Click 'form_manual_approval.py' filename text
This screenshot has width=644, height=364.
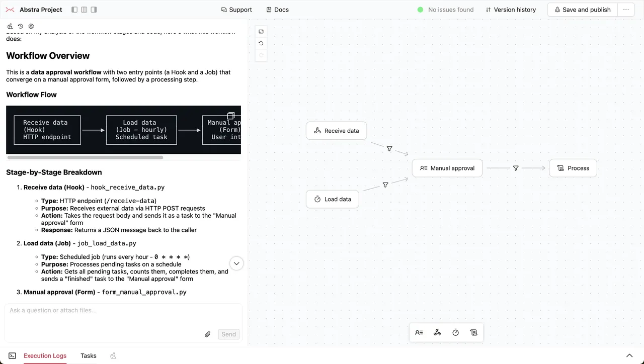[144, 292]
